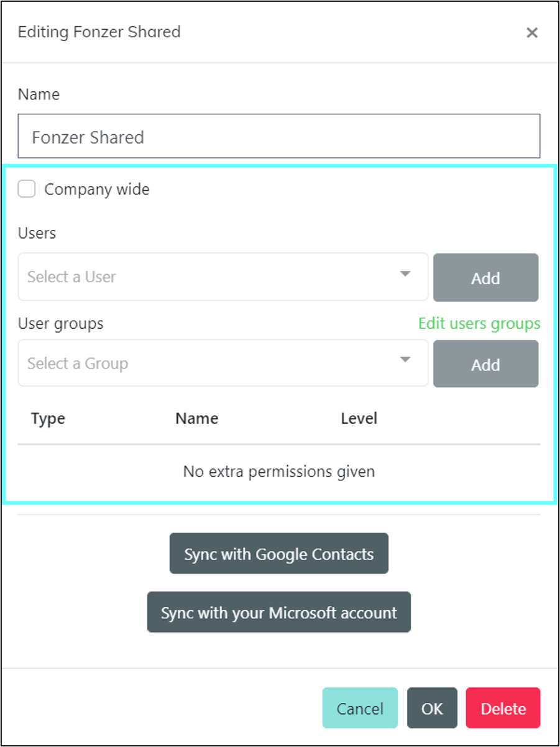Sync with Google Contacts
Screen dimensions: 560x747
(x=279, y=553)
